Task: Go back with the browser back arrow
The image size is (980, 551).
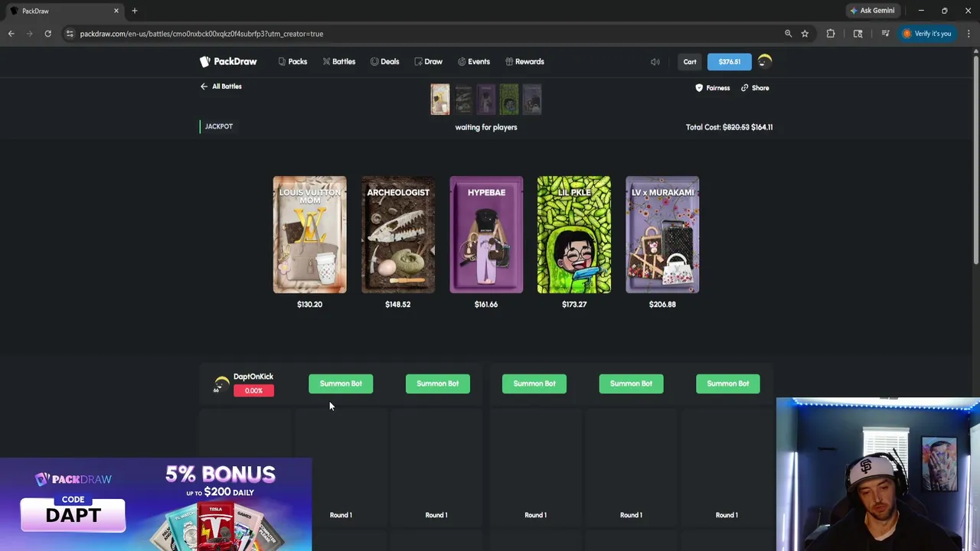Action: tap(11, 34)
